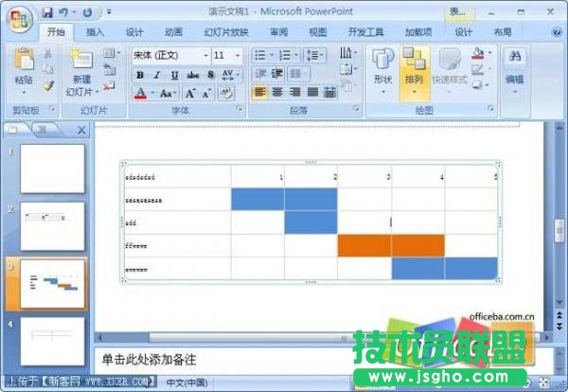Cut selection with the scissors icon
The width and height of the screenshot is (568, 392).
[48, 53]
